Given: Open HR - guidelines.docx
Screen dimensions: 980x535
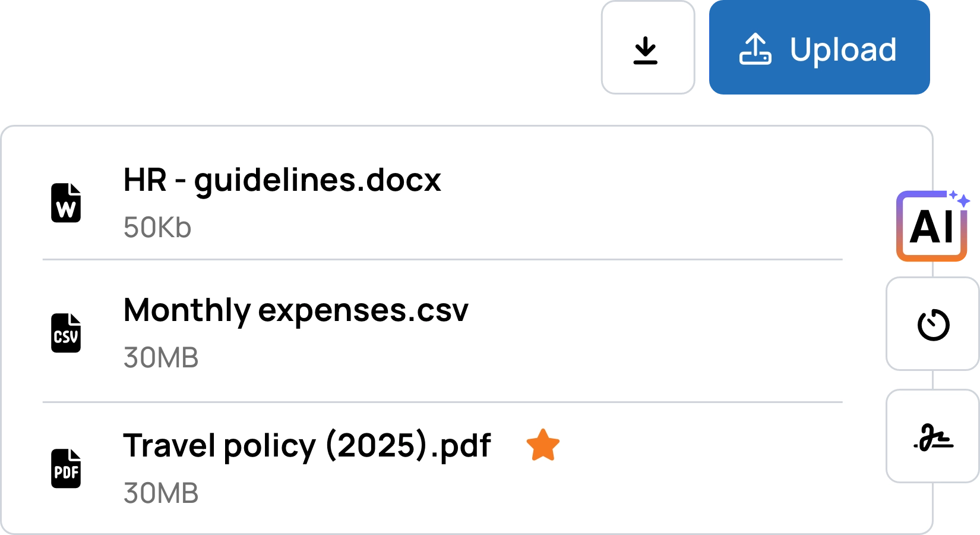Looking at the screenshot, I should click(282, 180).
